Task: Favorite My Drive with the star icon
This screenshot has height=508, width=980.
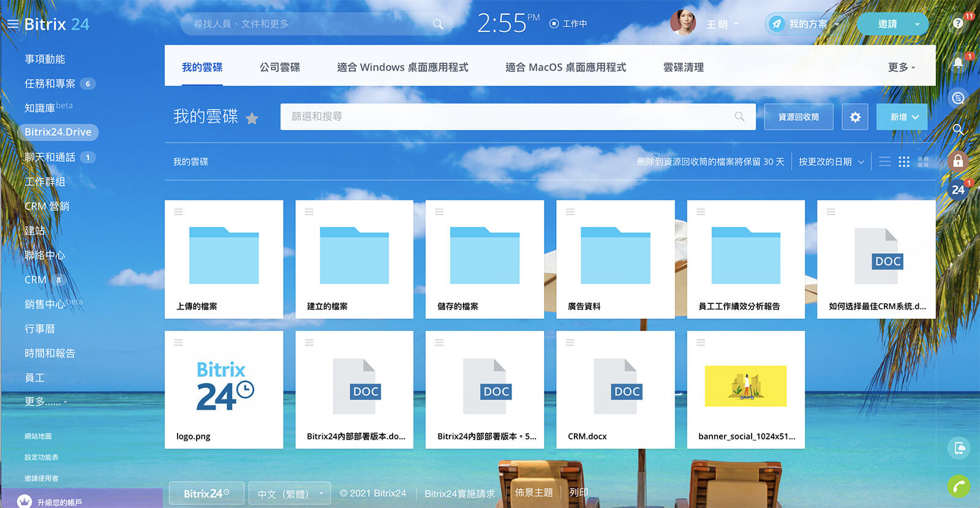Action: click(x=252, y=118)
